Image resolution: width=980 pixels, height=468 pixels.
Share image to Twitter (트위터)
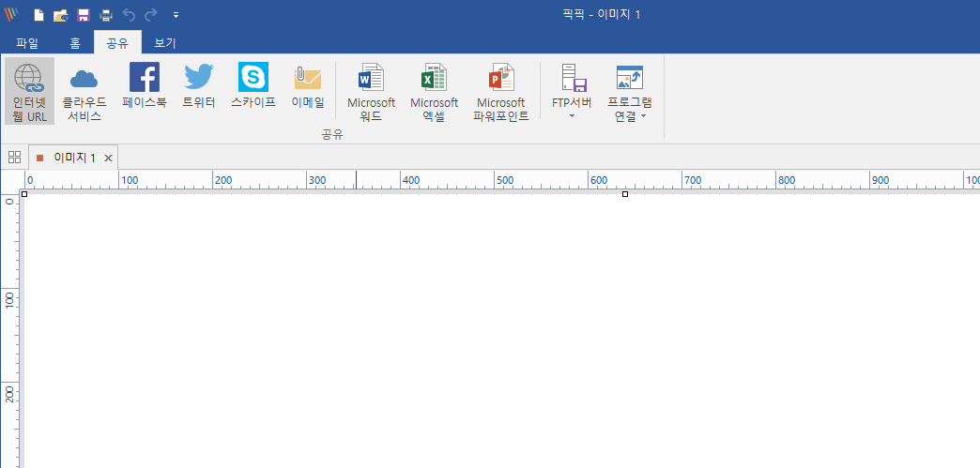tap(199, 85)
